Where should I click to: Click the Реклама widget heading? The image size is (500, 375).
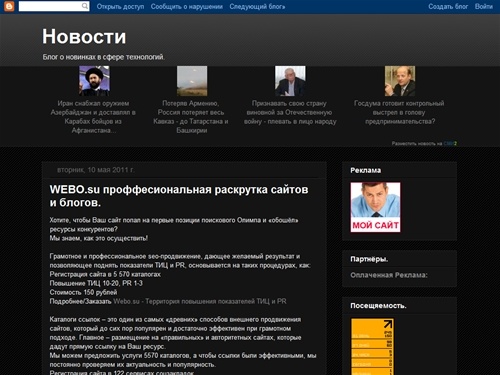click(365, 170)
